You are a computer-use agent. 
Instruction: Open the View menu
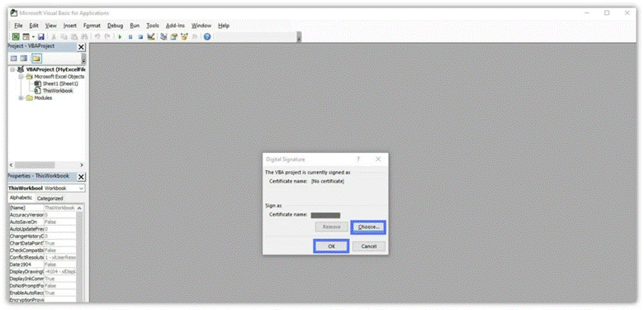[x=51, y=26]
